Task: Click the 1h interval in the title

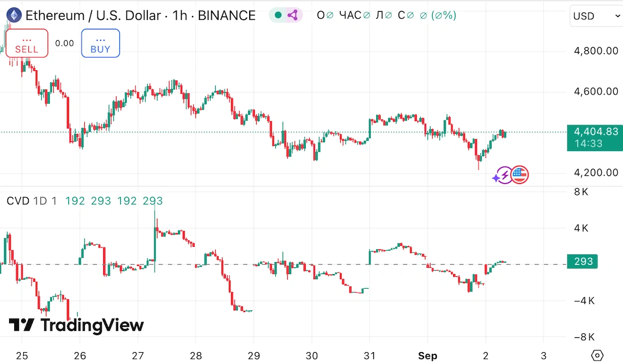Action: 180,15
